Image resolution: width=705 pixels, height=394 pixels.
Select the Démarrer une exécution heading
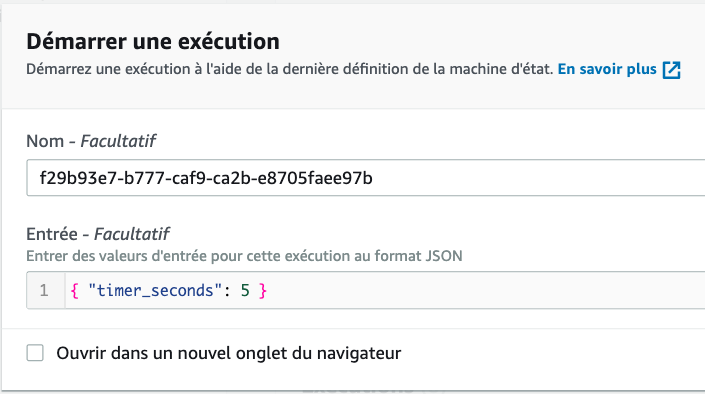pos(153,41)
